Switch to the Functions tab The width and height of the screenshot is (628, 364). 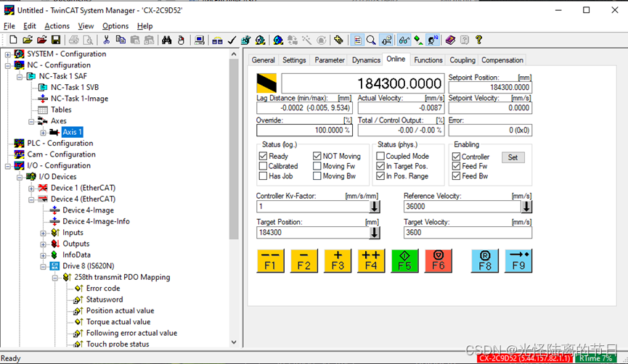click(428, 60)
